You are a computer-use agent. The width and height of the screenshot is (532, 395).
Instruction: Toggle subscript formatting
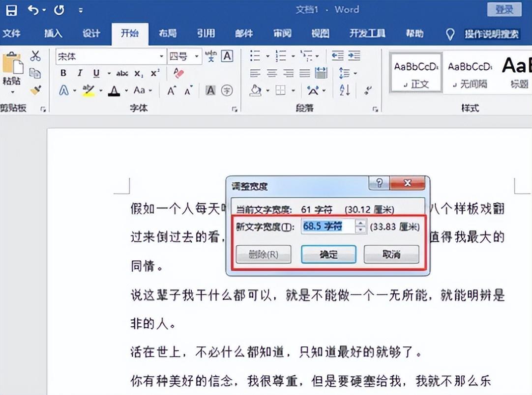(139, 74)
